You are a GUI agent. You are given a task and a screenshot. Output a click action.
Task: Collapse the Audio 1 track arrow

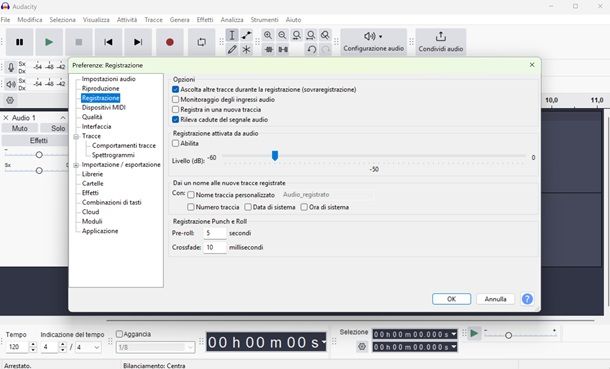[x=63, y=118]
